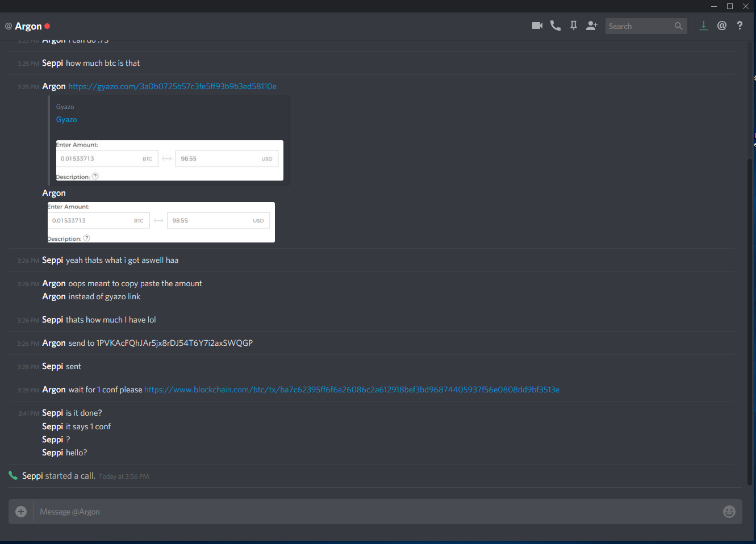The image size is (756, 544).
Task: Close the Discord window
Action: (746, 6)
